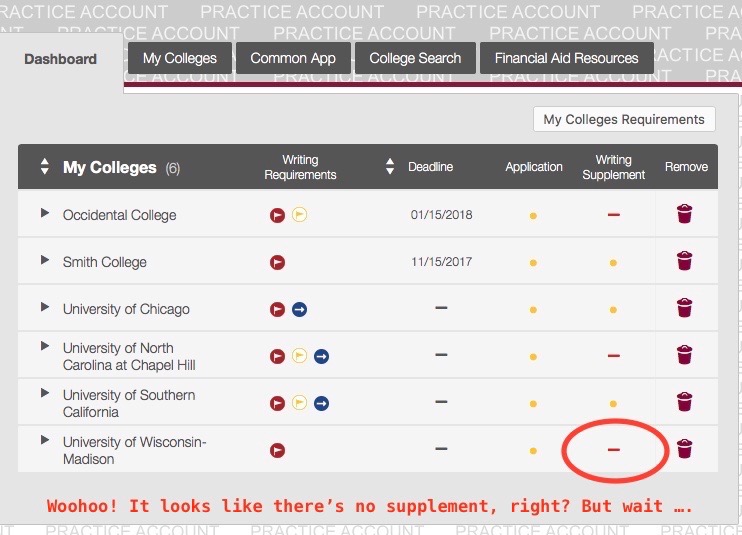The width and height of the screenshot is (742, 535).
Task: Click University of Chicago's writing supplement dot
Action: pyautogui.click(x=613, y=310)
